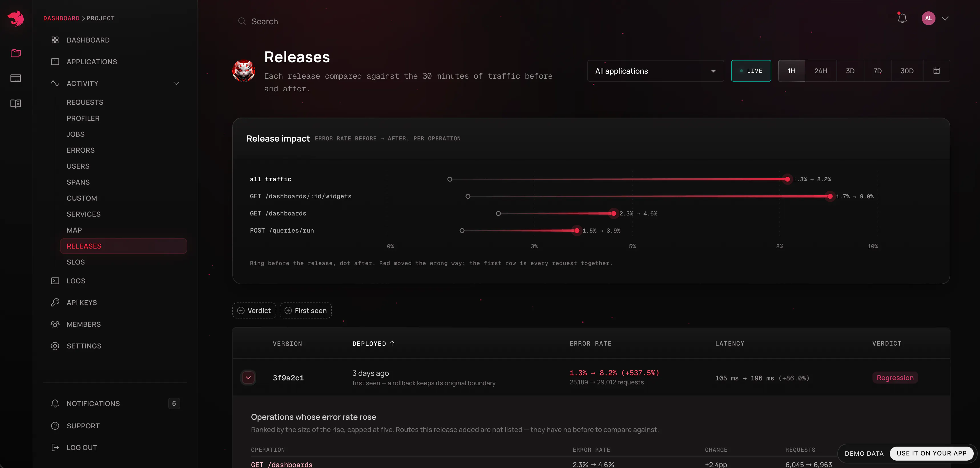Open the GET /dashboards operation link
The width and height of the screenshot is (980, 468).
(281, 464)
